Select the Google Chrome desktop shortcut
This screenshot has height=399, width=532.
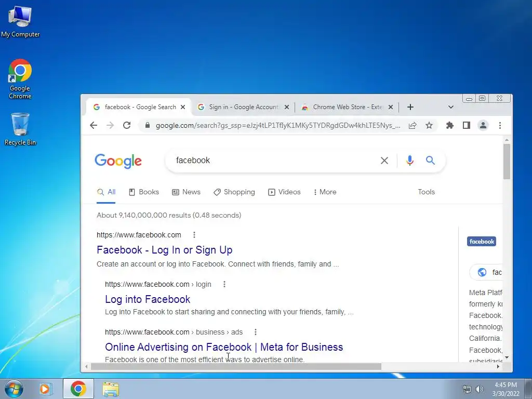pyautogui.click(x=20, y=79)
